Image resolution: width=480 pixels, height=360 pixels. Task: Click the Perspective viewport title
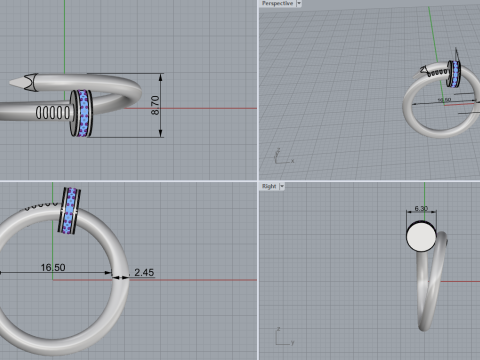[277, 3]
